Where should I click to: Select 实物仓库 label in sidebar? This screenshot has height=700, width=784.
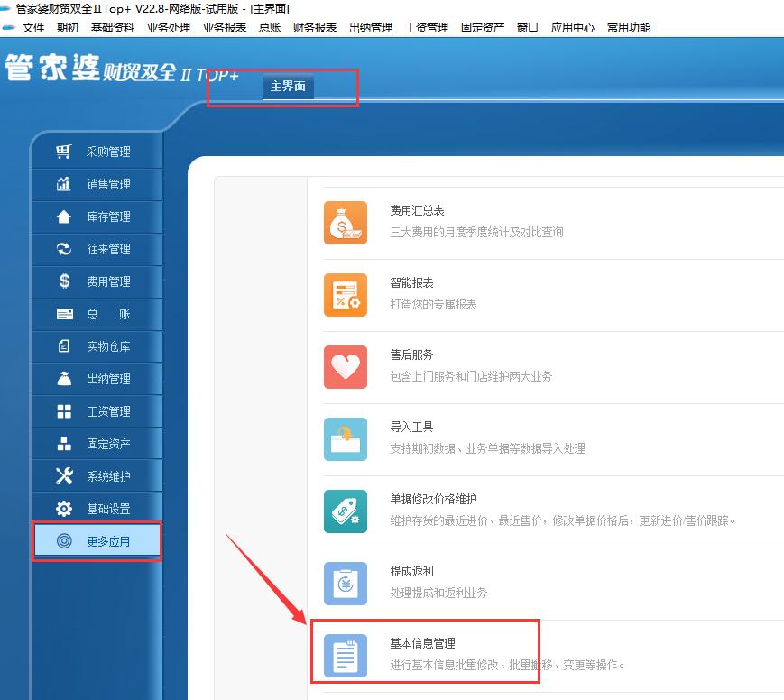tap(108, 346)
